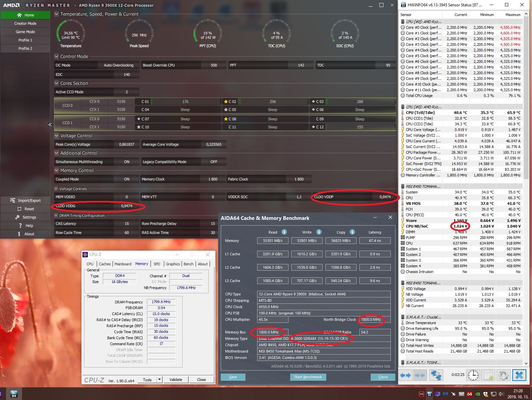Screen dimensions: 532x400
Task: Click Close button in CPU-Z
Action: [x=201, y=380]
